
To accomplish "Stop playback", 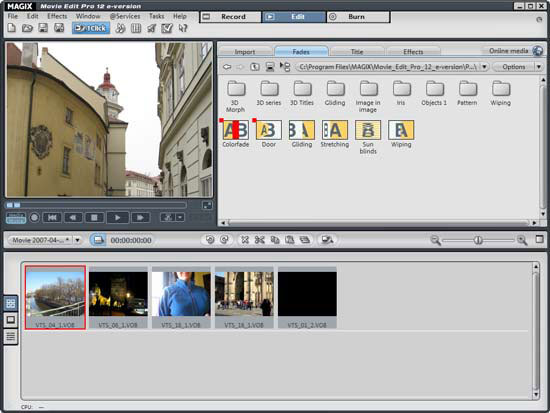I will coord(94,218).
